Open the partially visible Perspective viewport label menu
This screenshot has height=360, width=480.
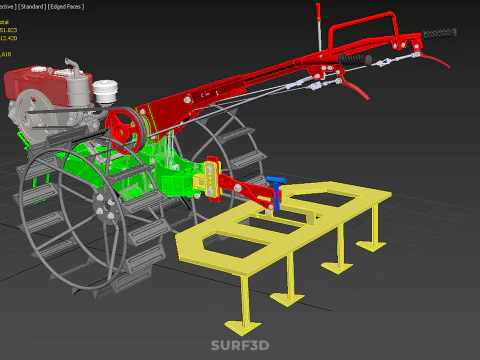coord(8,7)
